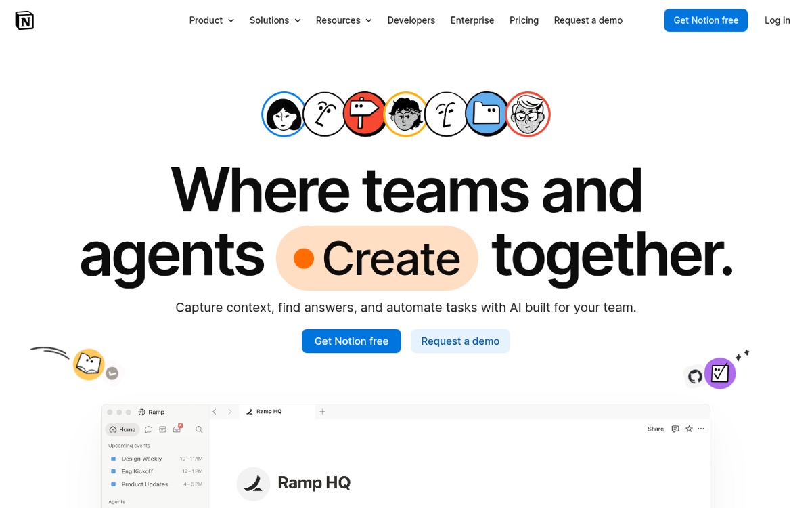Expand the Solutions menu
This screenshot has height=508, width=812.
(275, 20)
